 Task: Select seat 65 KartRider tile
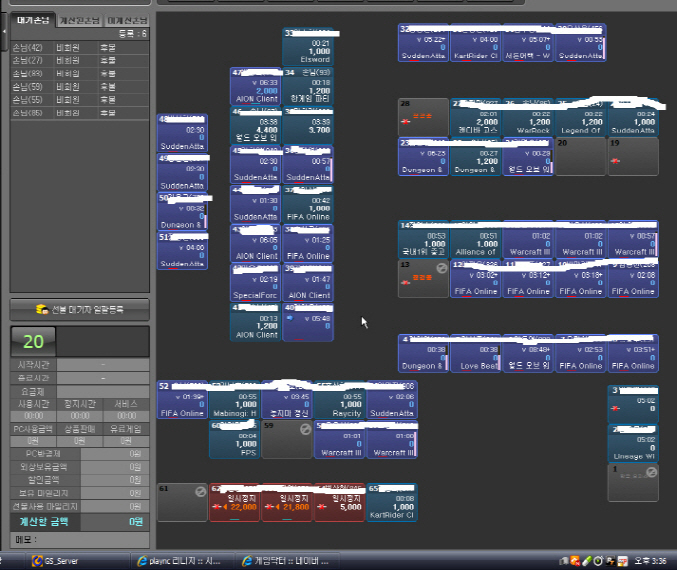click(x=392, y=502)
